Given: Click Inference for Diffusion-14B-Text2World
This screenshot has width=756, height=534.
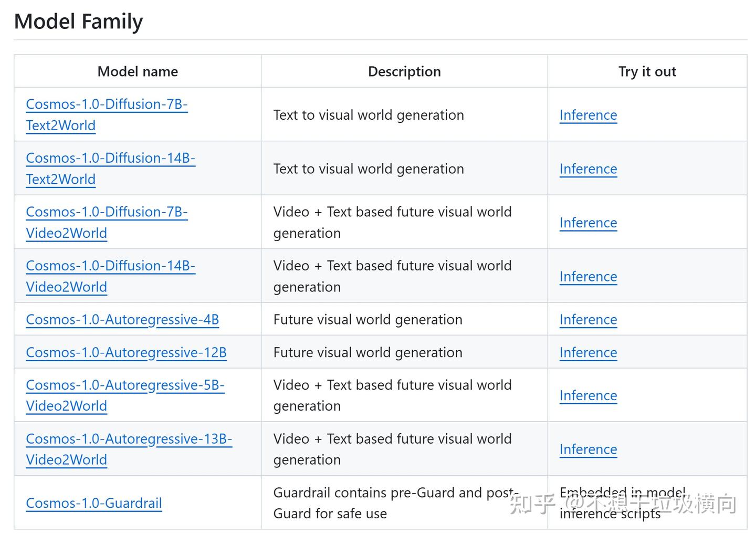Looking at the screenshot, I should tap(588, 169).
